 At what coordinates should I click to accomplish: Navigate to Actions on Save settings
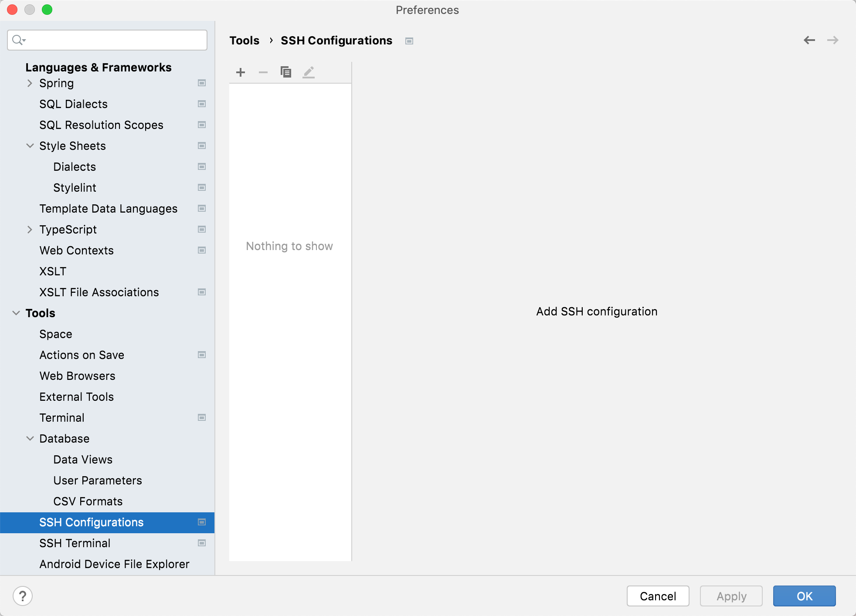(81, 355)
